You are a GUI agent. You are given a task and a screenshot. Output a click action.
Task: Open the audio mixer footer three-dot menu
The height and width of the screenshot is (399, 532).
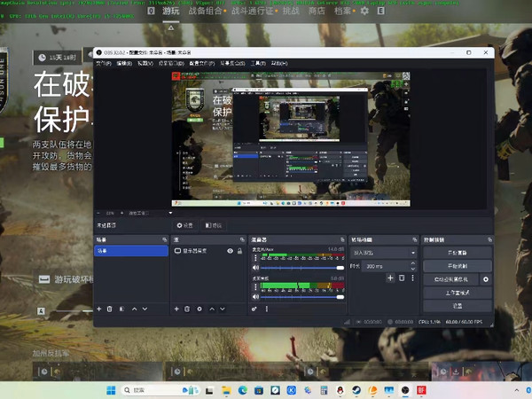click(267, 309)
